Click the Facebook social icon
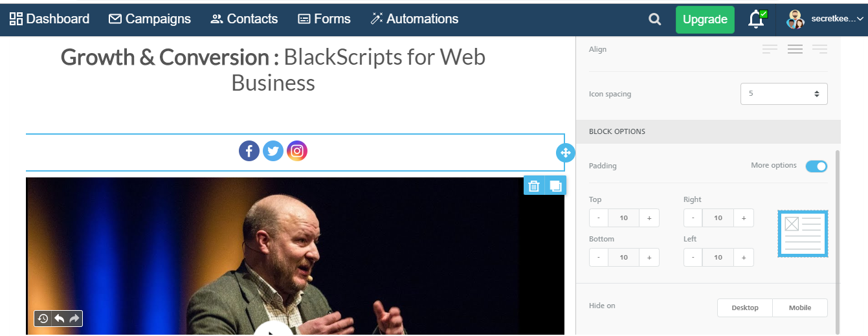 click(x=249, y=151)
